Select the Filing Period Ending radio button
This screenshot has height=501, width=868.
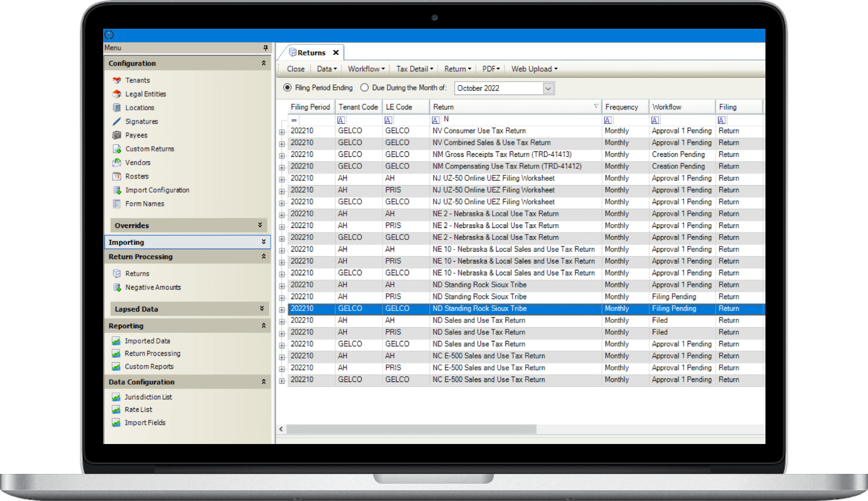(288, 87)
